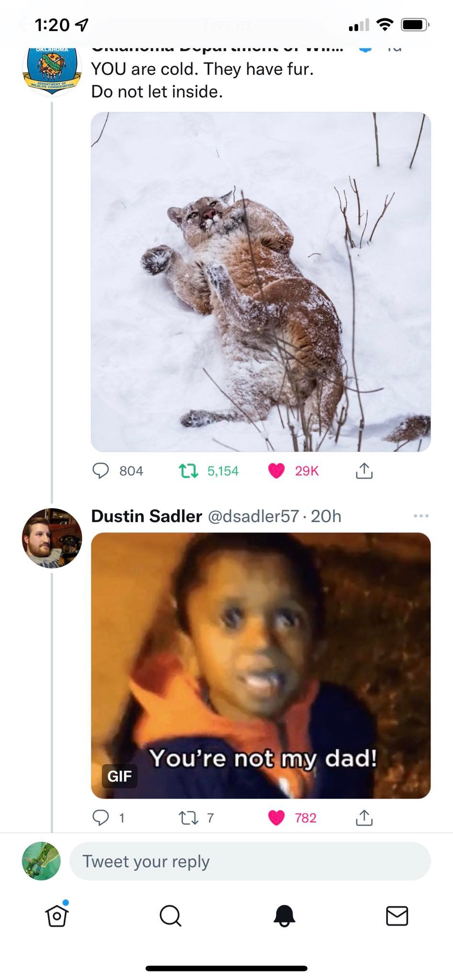453x980 pixels.
Task: Share the Oklahoma wildlife tweet
Action: point(364,471)
